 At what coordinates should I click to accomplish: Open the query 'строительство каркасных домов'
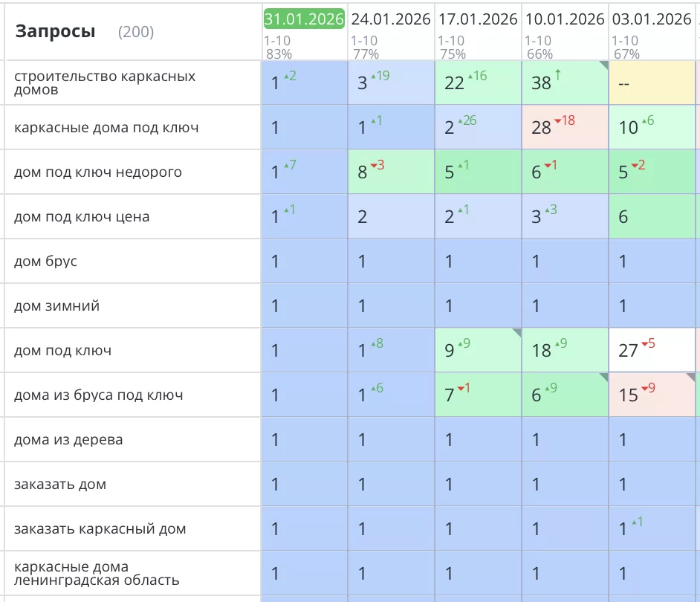(105, 82)
